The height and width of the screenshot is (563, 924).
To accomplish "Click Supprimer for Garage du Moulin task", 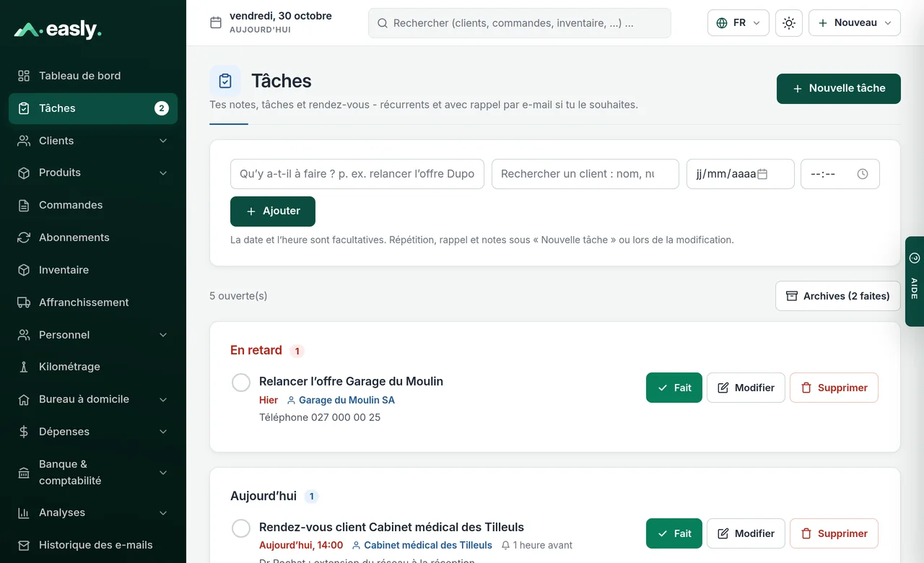I will (x=834, y=388).
